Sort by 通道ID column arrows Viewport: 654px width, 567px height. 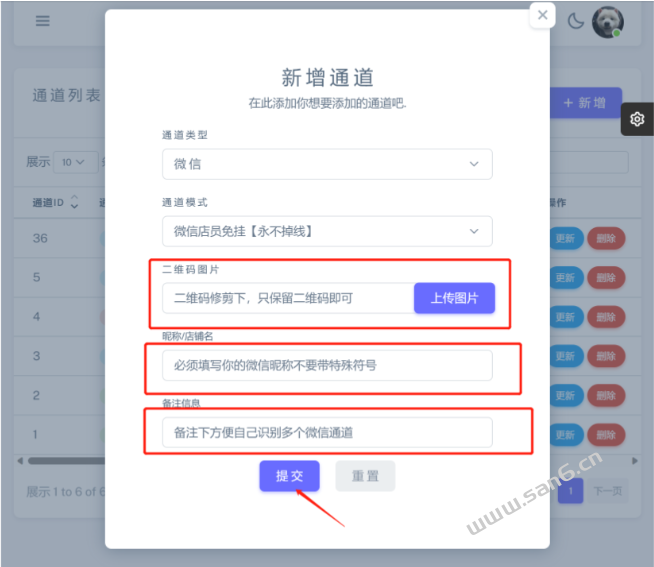click(x=74, y=202)
